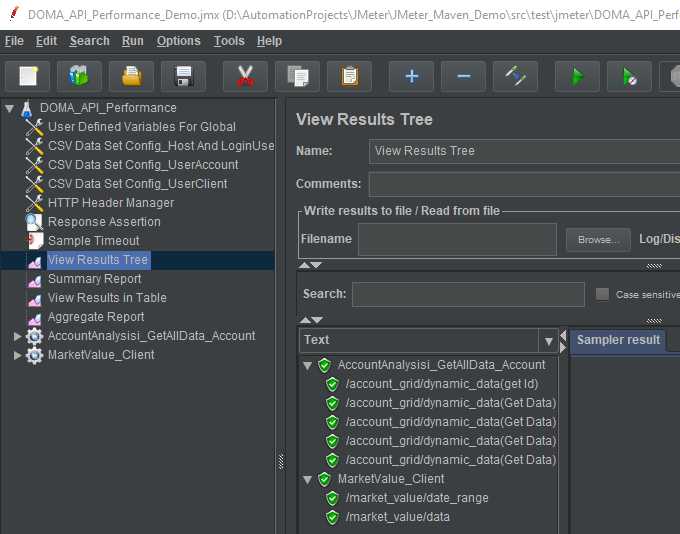Open the Help menu
680x534 pixels.
click(x=269, y=41)
